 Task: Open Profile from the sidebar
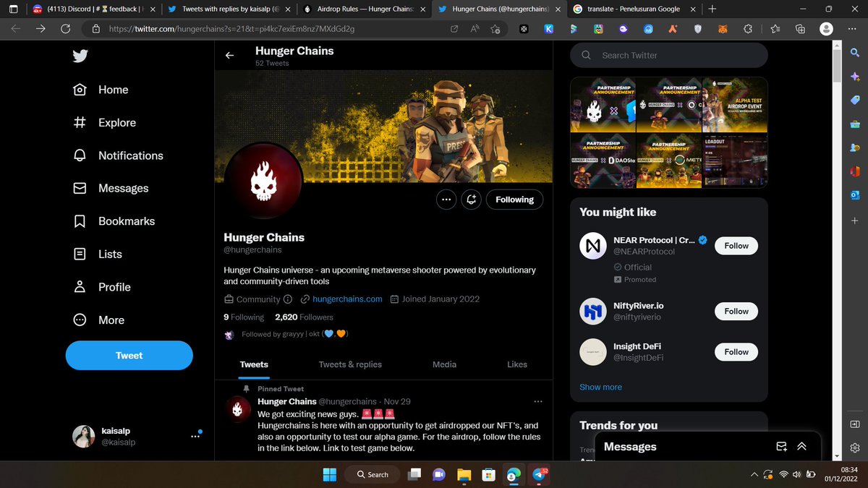pos(101,287)
